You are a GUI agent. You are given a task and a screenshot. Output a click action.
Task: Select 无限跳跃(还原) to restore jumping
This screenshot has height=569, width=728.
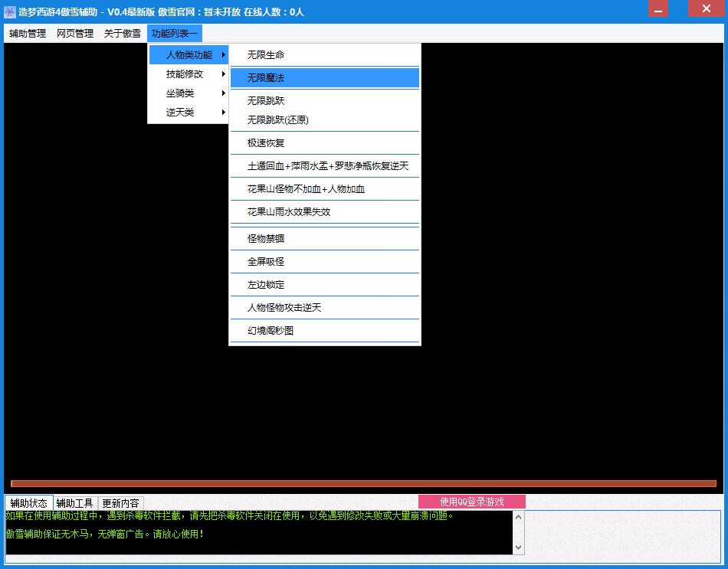point(277,120)
